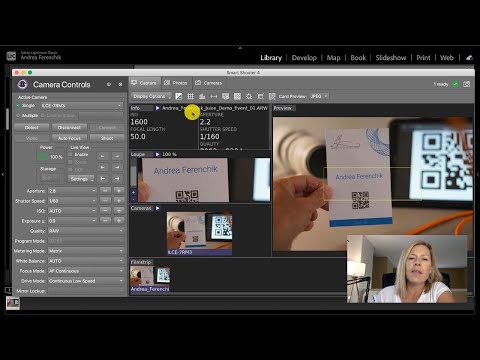Click Lightroom right panel toggle arrow
The image size is (480, 360).
477,174
